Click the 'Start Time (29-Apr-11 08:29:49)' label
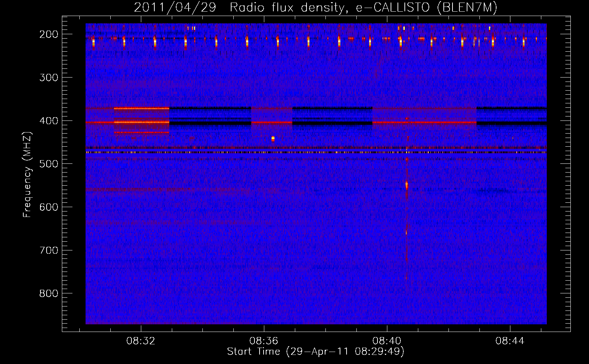This screenshot has width=589, height=364. click(x=316, y=352)
